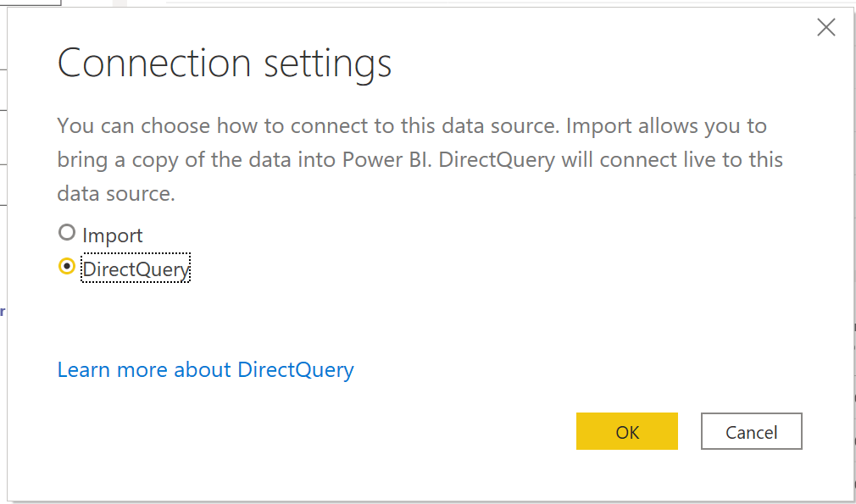Choose to import a data copy
The image size is (856, 504).
click(x=66, y=232)
